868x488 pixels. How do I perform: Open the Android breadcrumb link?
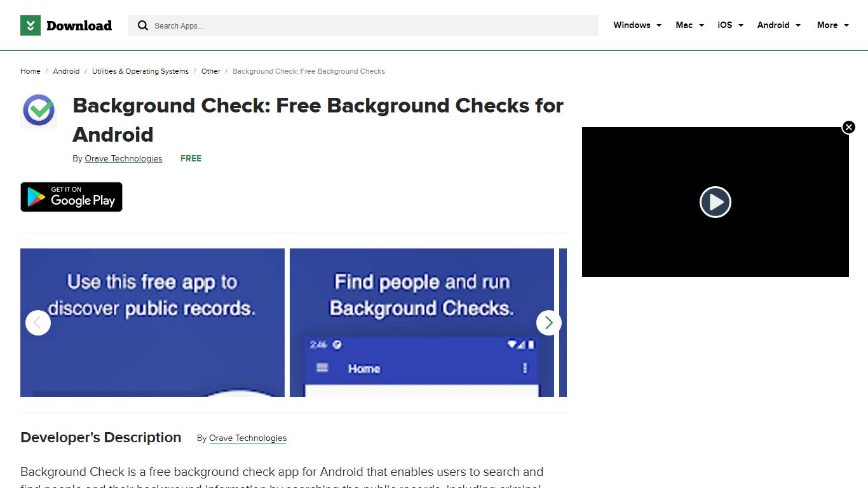pyautogui.click(x=66, y=71)
